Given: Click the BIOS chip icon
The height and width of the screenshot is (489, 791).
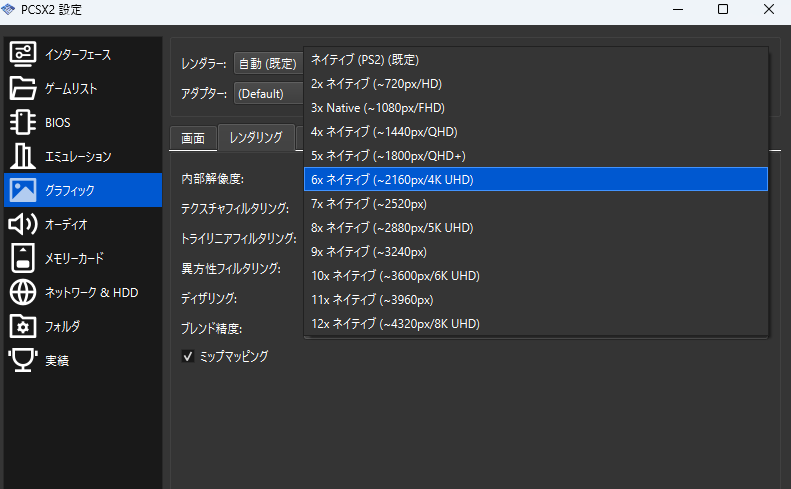Looking at the screenshot, I should point(23,122).
